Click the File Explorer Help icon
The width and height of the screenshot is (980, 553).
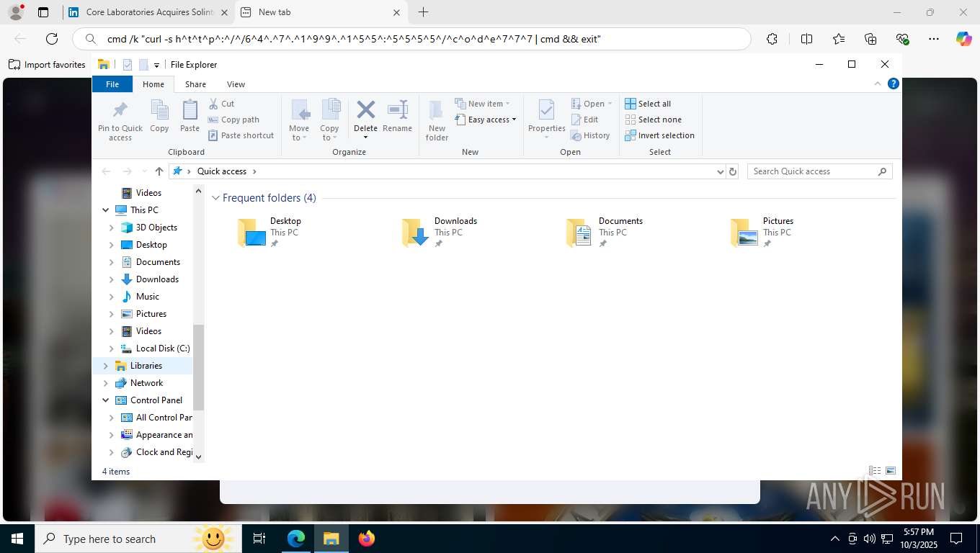[894, 84]
